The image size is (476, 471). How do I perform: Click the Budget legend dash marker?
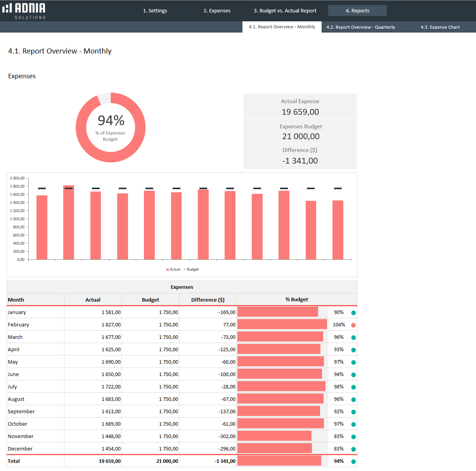(x=185, y=269)
